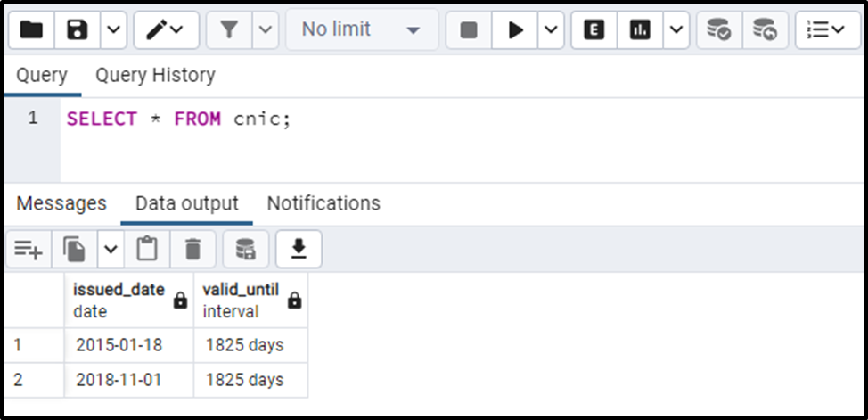Execute query with the play button
This screenshot has height=420, width=868.
click(x=515, y=30)
